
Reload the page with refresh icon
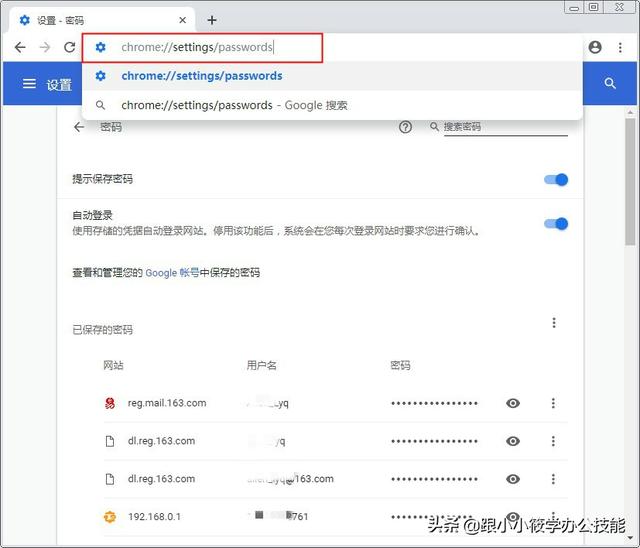coord(70,47)
